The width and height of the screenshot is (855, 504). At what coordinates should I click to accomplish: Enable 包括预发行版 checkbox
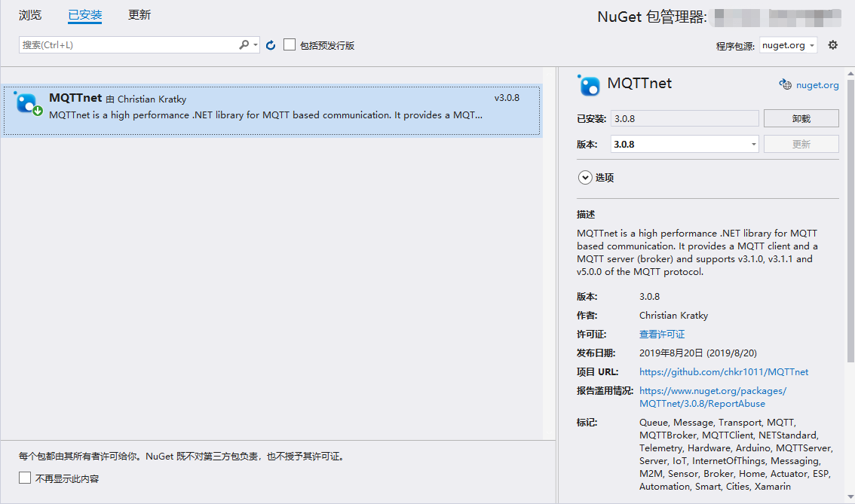click(x=290, y=44)
